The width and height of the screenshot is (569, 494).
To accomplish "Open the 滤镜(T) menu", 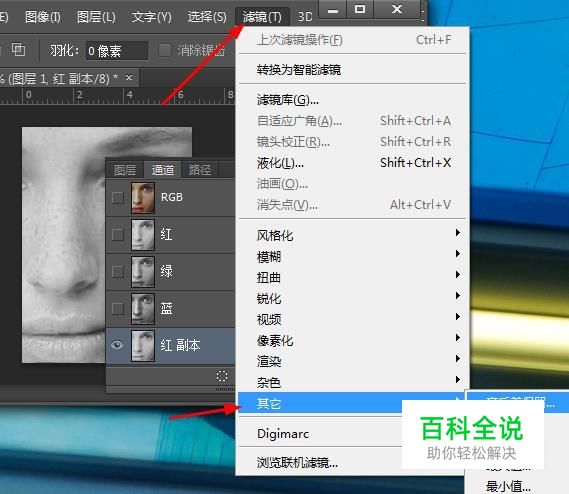I will [x=262, y=17].
